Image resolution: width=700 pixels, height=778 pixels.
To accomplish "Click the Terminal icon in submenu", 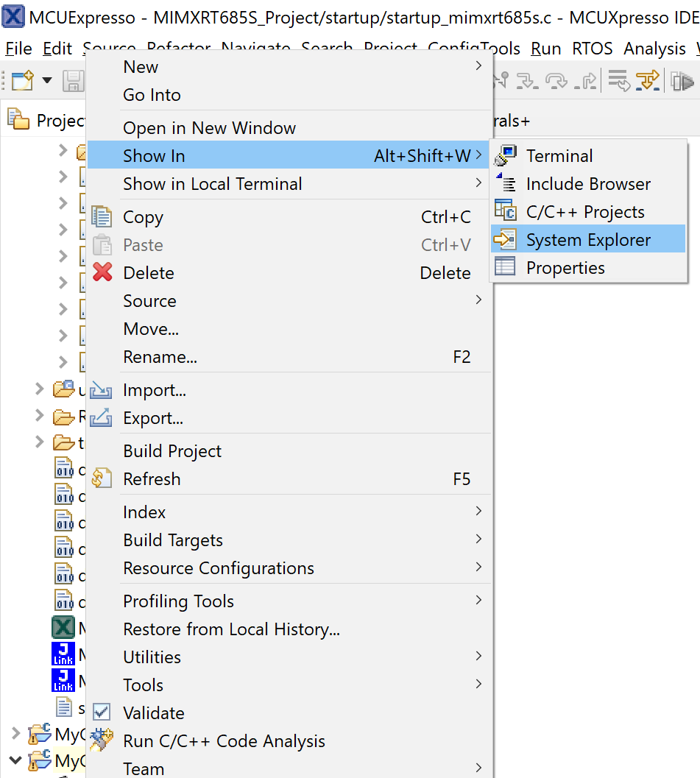I will 506,156.
